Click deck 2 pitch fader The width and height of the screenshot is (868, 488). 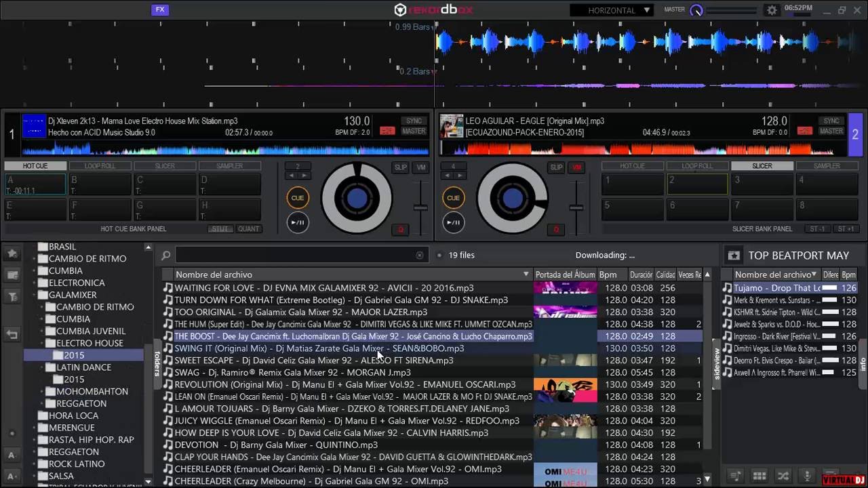(576, 207)
